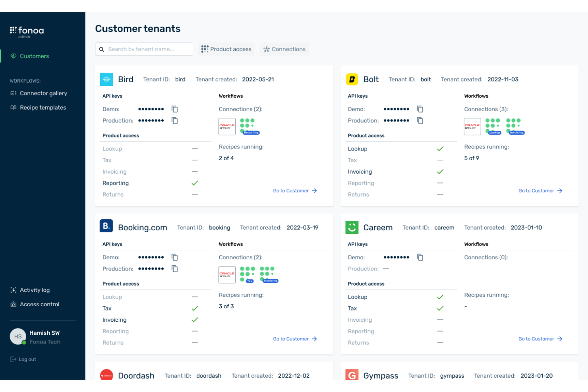Click the Gympass tenant logo
Image resolution: width=588 pixels, height=392 pixels.
[x=352, y=375]
